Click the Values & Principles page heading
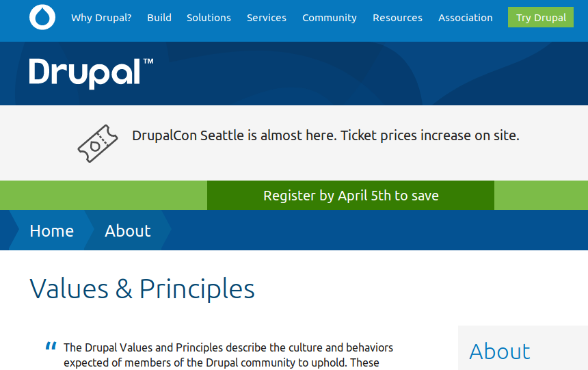 coord(142,289)
